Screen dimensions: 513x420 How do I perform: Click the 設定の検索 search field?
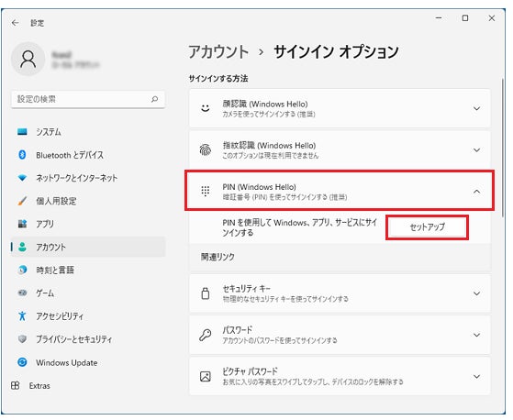coord(88,99)
